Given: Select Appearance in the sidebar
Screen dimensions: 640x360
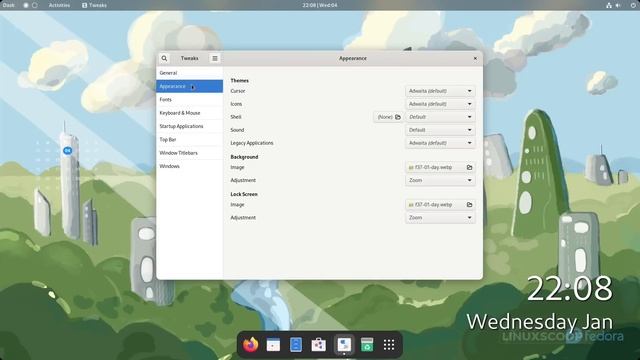Looking at the screenshot, I should 189,86.
